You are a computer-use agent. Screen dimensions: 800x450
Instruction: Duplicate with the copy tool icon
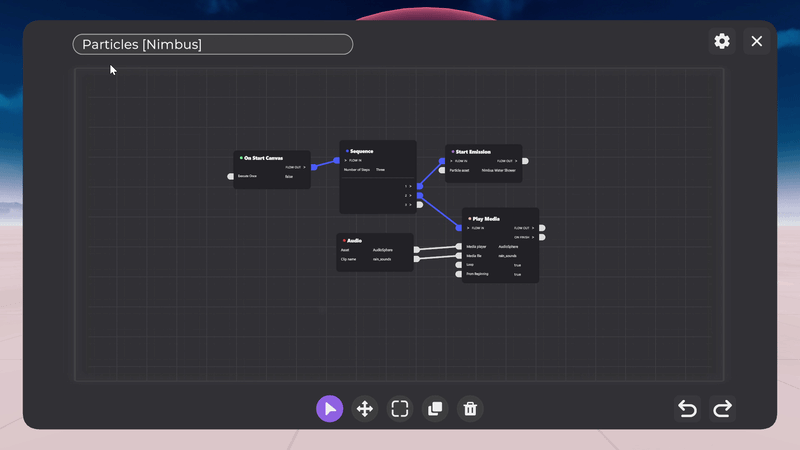click(x=435, y=409)
